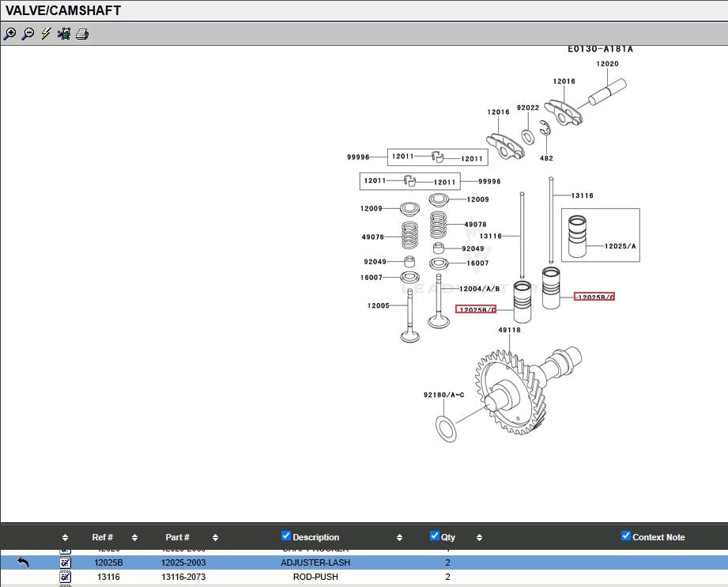Screen dimensions: 728x587
Task: Sort by Ref # column arrows
Action: (134, 538)
